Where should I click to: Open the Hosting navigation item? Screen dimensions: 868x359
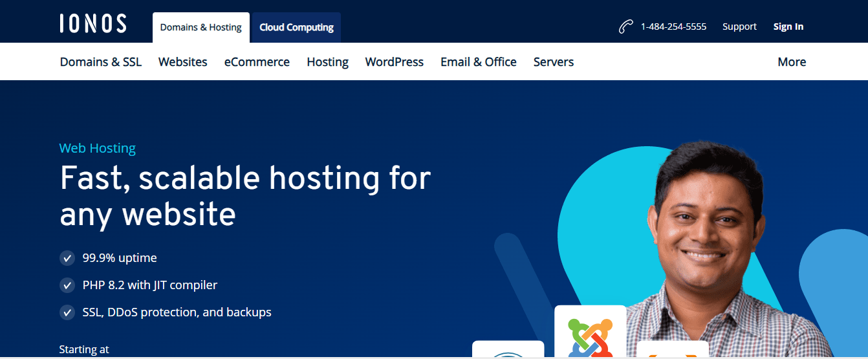[327, 62]
